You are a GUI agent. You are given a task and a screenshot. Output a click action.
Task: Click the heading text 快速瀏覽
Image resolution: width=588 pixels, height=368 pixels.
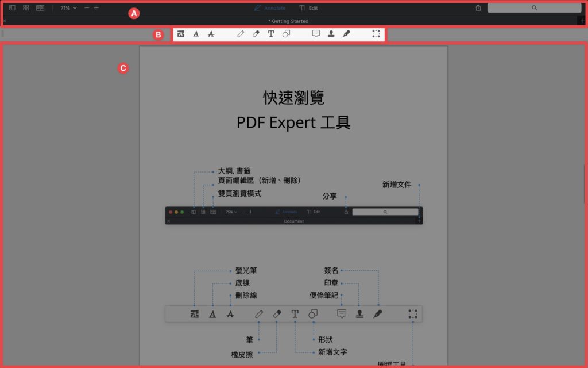293,98
